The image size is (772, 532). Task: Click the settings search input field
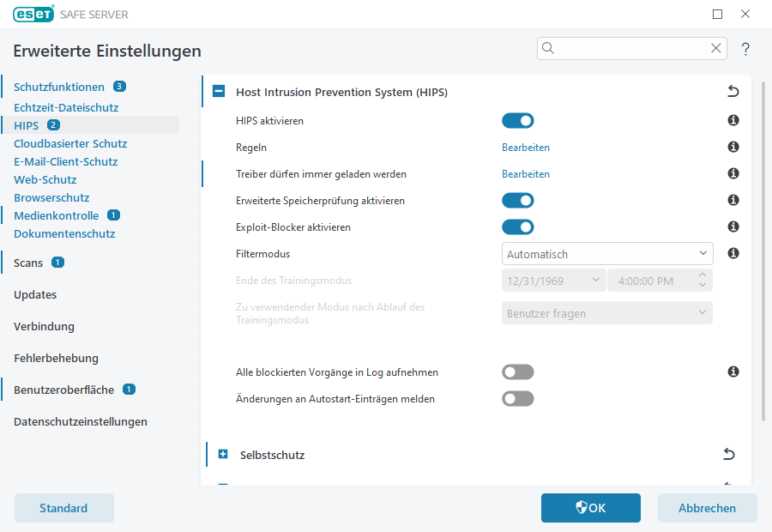[630, 49]
